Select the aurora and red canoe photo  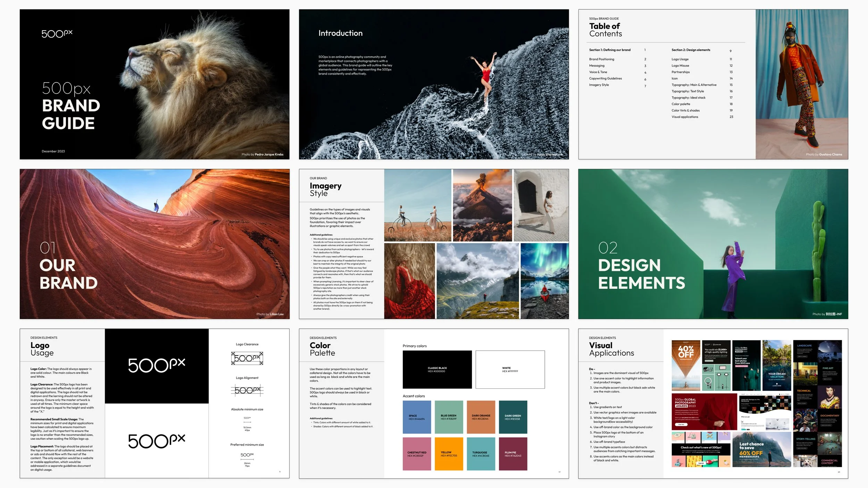pos(544,281)
